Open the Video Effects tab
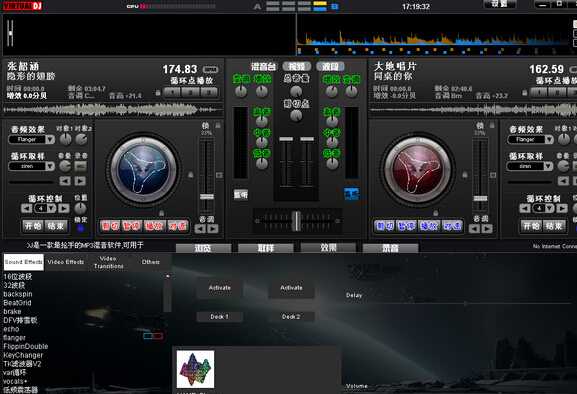The height and width of the screenshot is (394, 577). click(66, 262)
